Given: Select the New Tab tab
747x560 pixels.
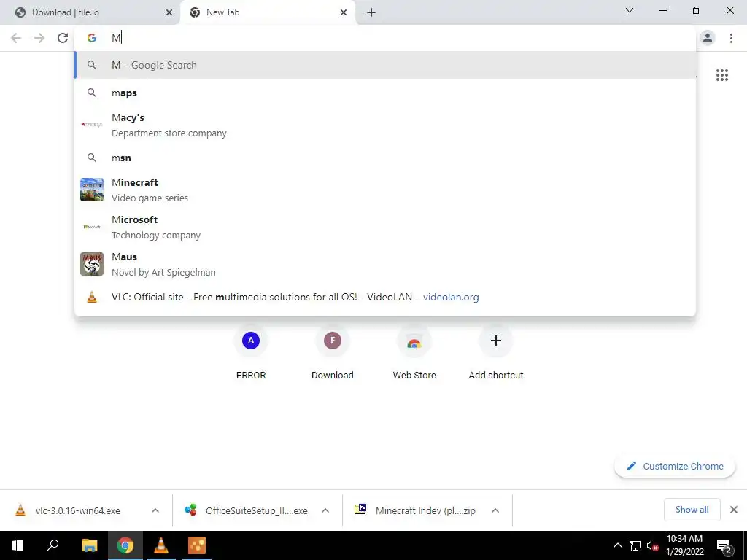Looking at the screenshot, I should click(268, 12).
